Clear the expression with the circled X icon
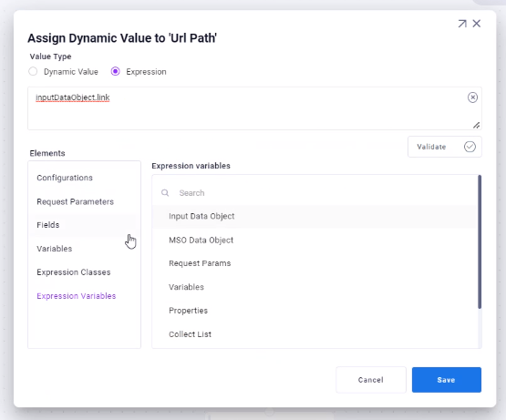The height and width of the screenshot is (420, 506). (472, 97)
